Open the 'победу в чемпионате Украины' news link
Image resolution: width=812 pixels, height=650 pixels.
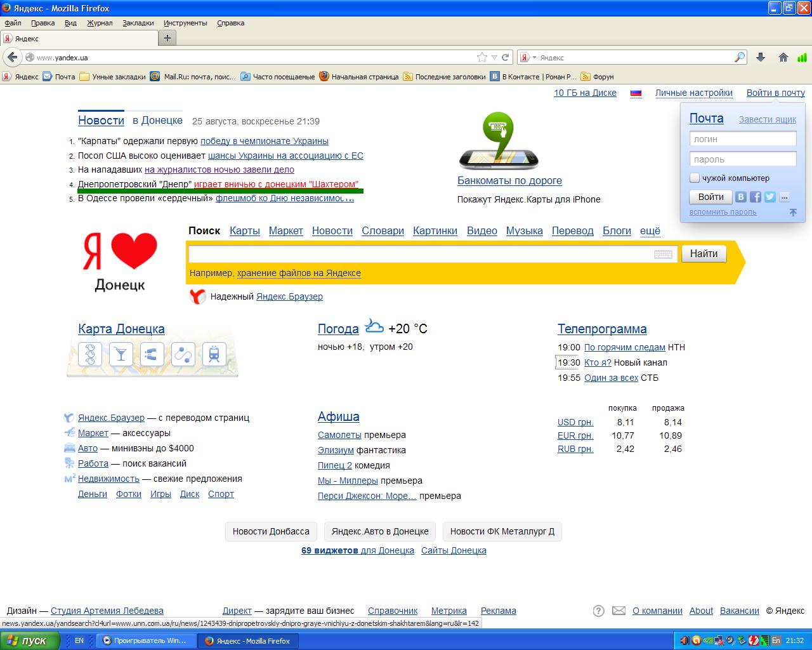pos(265,141)
